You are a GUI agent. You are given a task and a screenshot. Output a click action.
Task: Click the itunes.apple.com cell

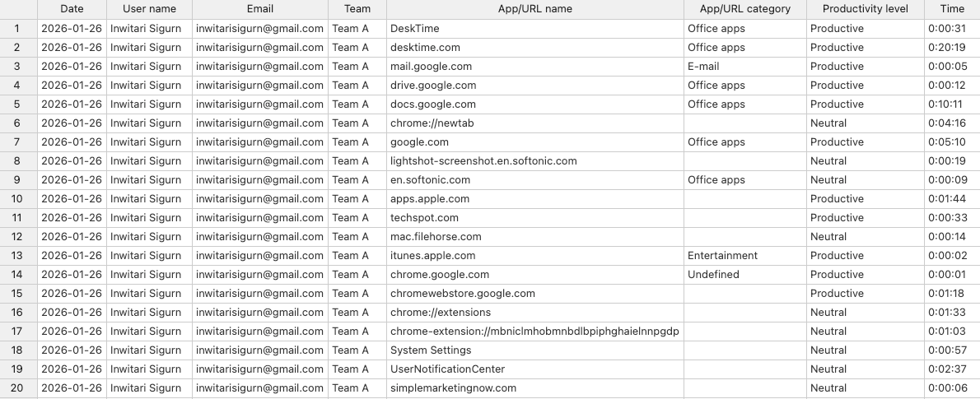click(535, 256)
